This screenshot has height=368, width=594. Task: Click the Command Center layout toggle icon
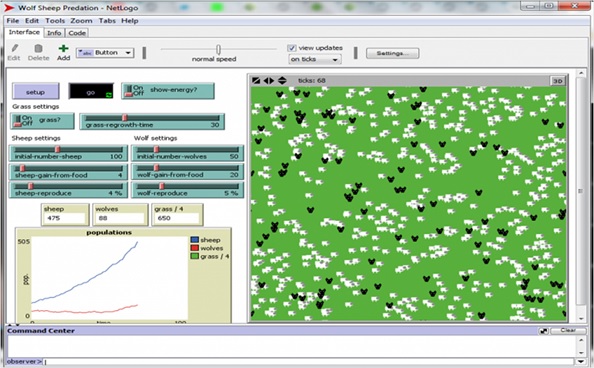pyautogui.click(x=544, y=331)
